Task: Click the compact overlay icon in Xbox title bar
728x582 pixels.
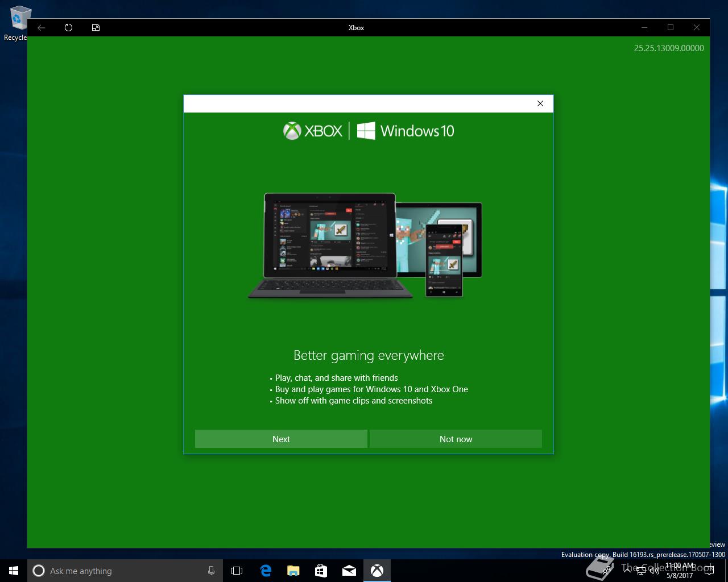Action: click(96, 27)
